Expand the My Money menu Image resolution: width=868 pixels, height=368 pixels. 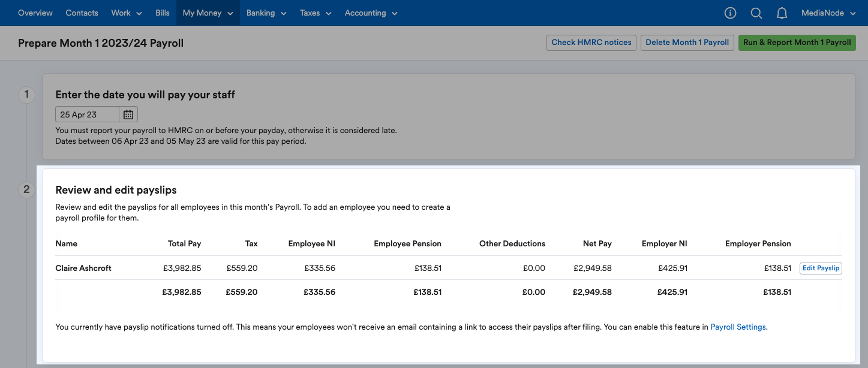click(x=208, y=13)
